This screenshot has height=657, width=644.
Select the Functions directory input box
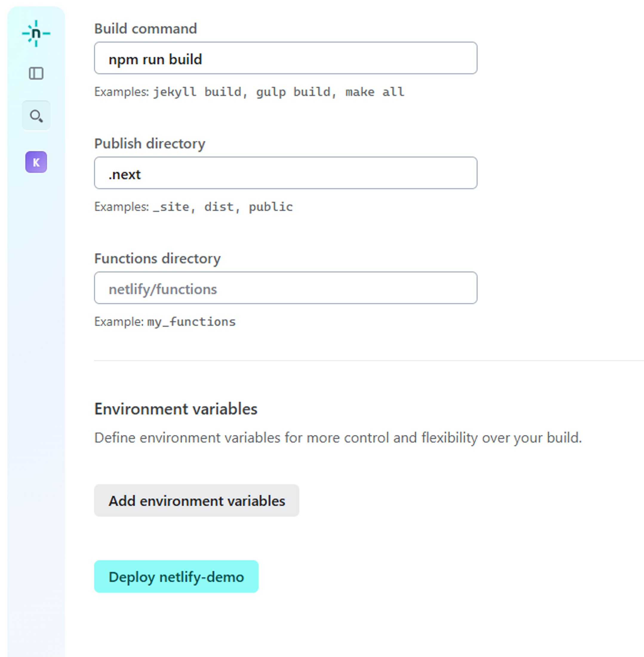tap(285, 288)
